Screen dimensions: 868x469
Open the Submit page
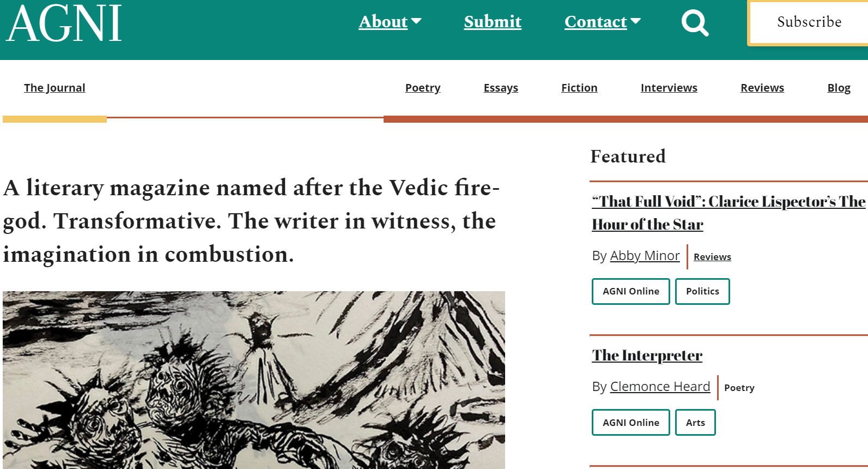pyautogui.click(x=493, y=22)
